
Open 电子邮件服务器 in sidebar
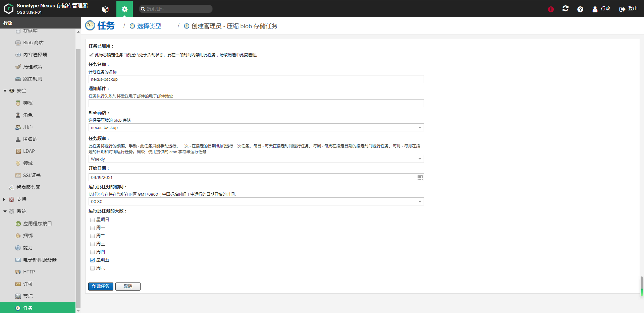pyautogui.click(x=40, y=260)
